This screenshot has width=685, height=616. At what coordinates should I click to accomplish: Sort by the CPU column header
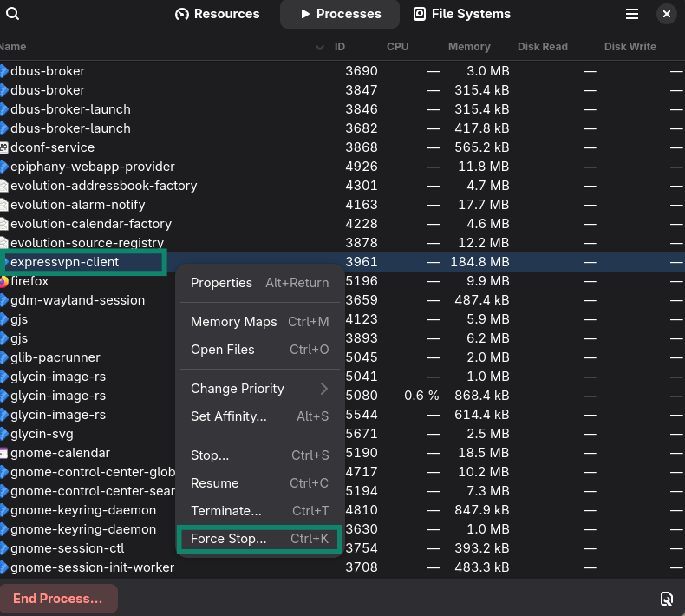pos(397,47)
